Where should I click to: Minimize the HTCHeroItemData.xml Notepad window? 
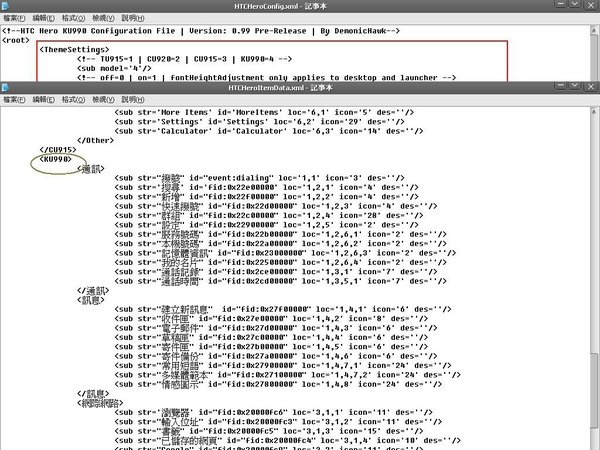561,86
